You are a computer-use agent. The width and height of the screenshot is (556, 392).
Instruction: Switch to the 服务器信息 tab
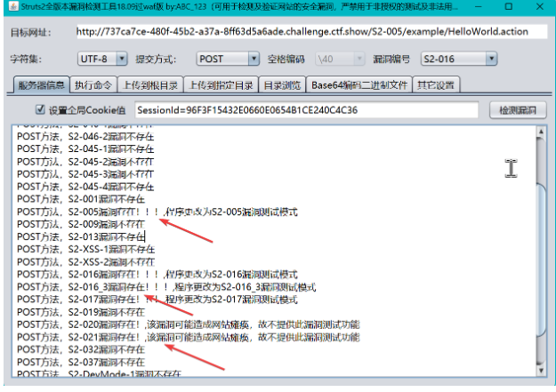point(42,85)
